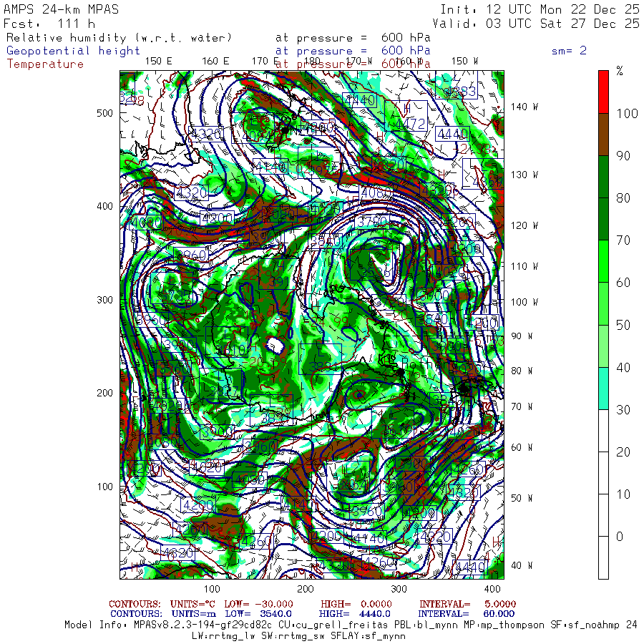The width and height of the screenshot is (644, 644).
Task: Click the x-axis tick label '300'
Action: (399, 589)
